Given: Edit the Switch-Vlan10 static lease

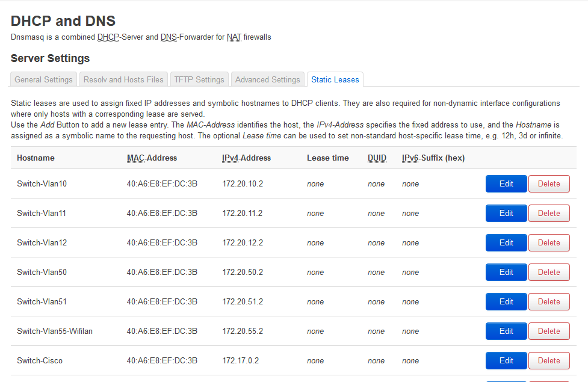Looking at the screenshot, I should (506, 183).
